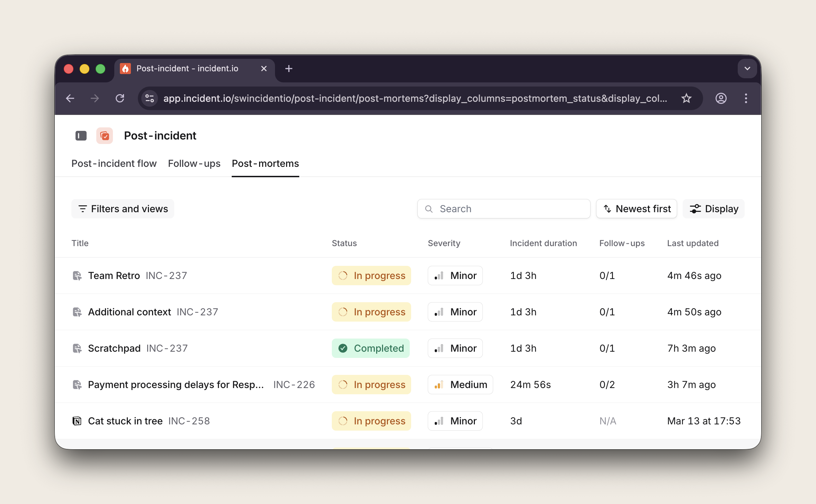The height and width of the screenshot is (504, 816).
Task: Click the Completed status badge
Action: [371, 348]
